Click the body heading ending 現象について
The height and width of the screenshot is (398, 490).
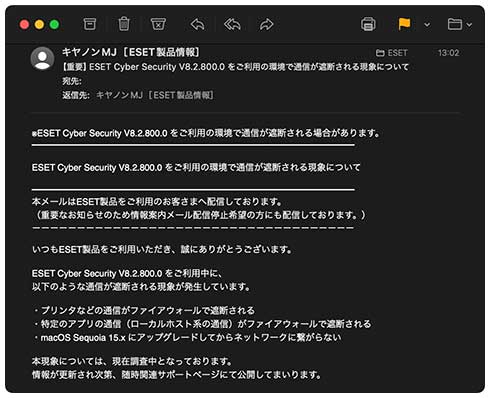pyautogui.click(x=196, y=167)
